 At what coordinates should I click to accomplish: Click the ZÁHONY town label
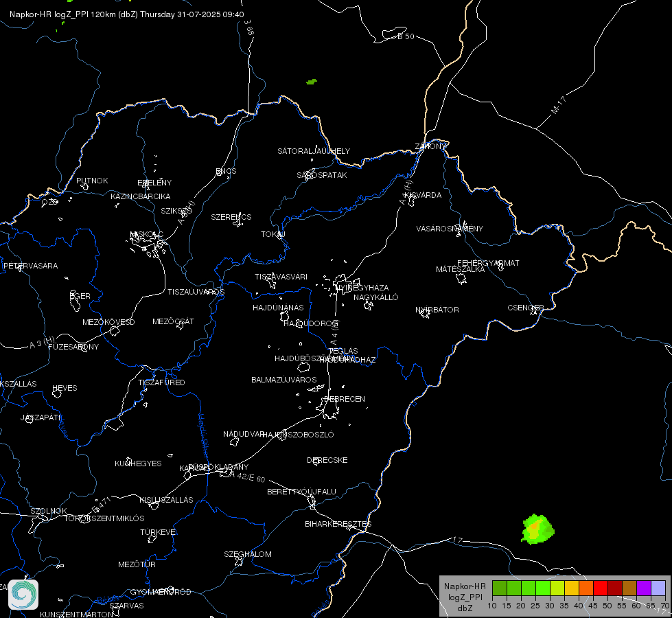(x=430, y=146)
